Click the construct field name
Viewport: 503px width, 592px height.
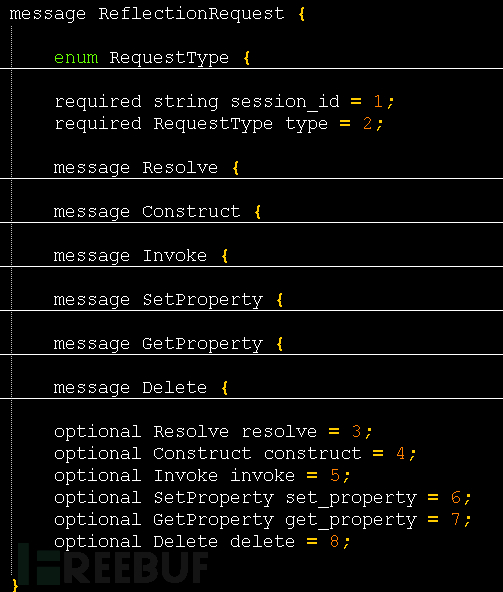pyautogui.click(x=312, y=453)
